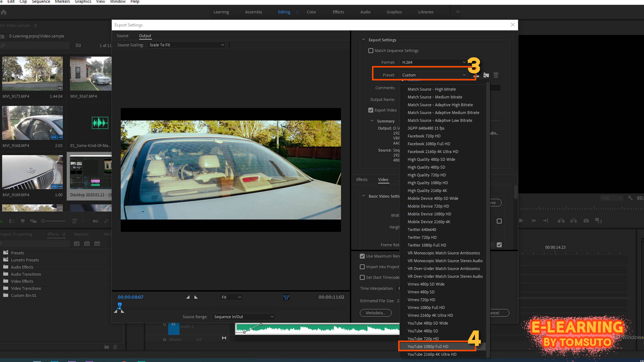Switch to the Output tab

coord(145,35)
